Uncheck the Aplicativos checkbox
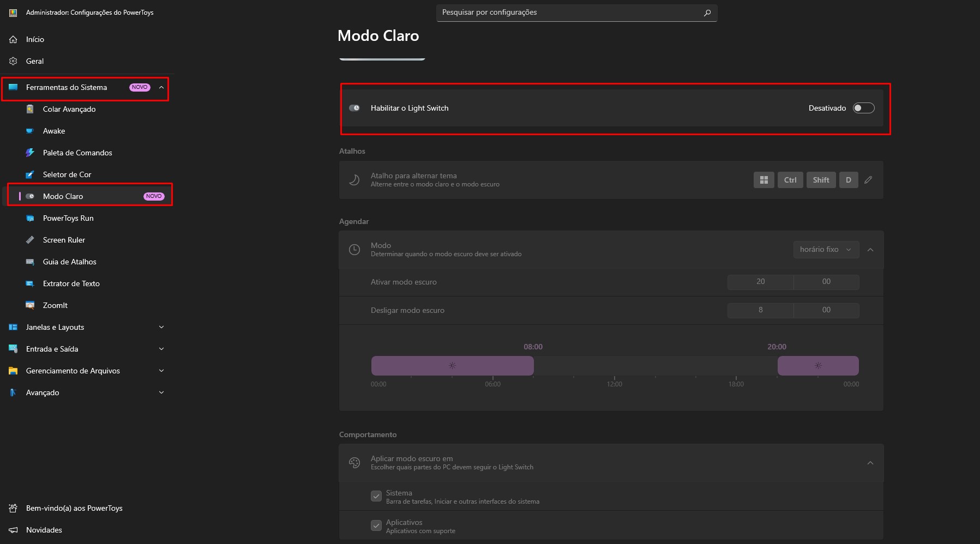This screenshot has height=544, width=980. click(x=376, y=525)
